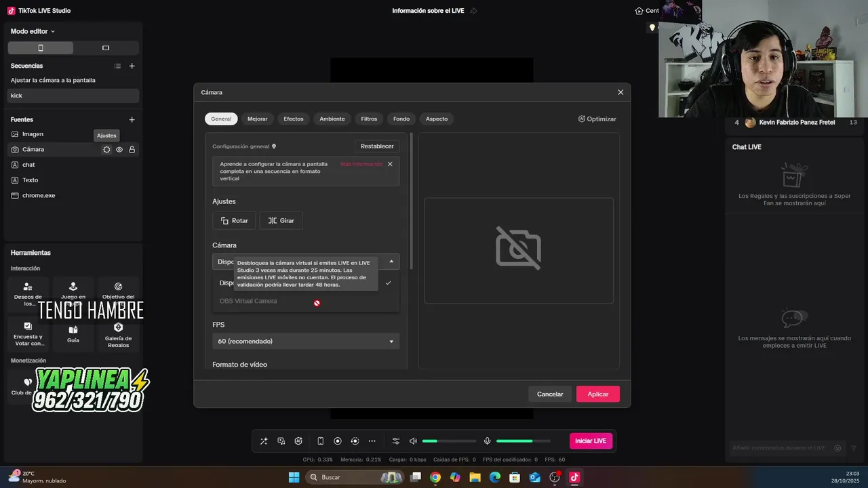Open the 'Más información' link
The image size is (868, 488).
361,164
